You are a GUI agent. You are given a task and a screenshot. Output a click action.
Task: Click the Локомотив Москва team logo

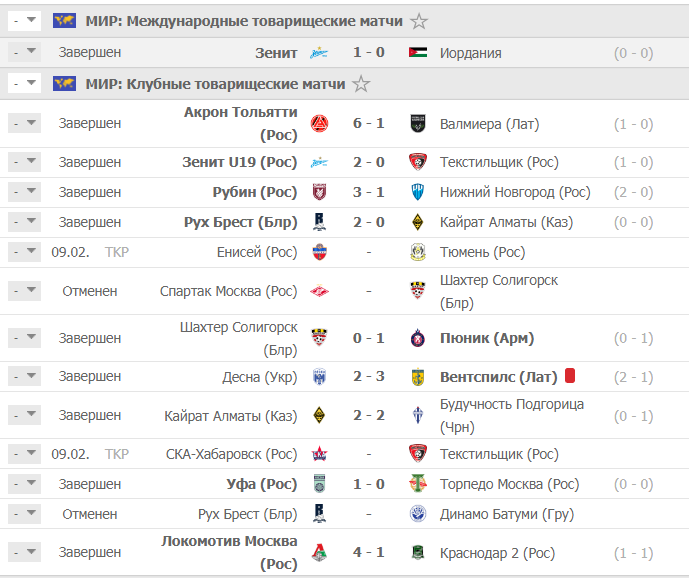319,553
